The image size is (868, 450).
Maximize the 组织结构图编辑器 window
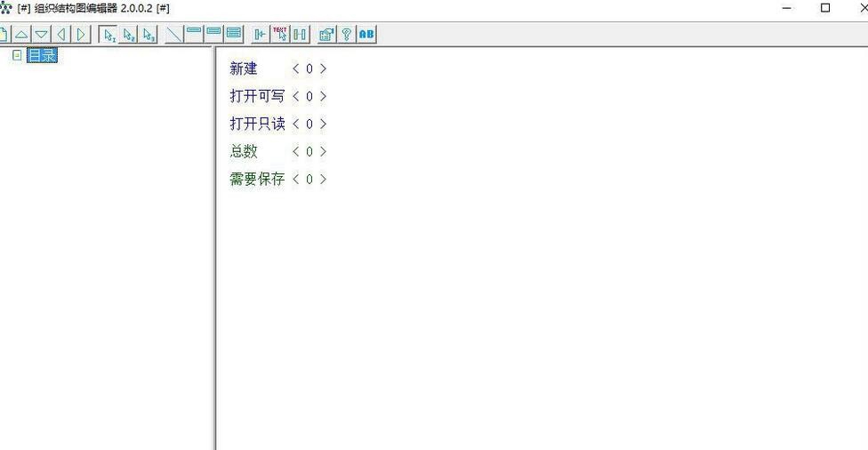pyautogui.click(x=825, y=8)
